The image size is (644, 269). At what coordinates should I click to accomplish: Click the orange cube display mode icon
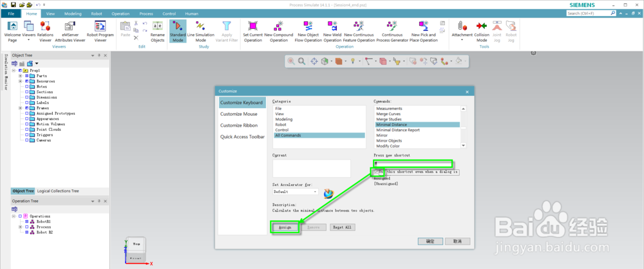point(339,61)
